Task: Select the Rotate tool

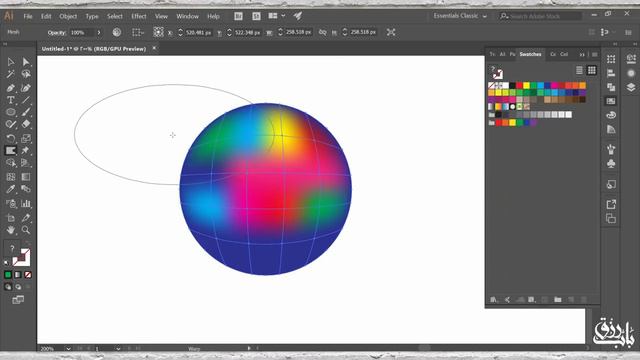Action: [x=11, y=138]
